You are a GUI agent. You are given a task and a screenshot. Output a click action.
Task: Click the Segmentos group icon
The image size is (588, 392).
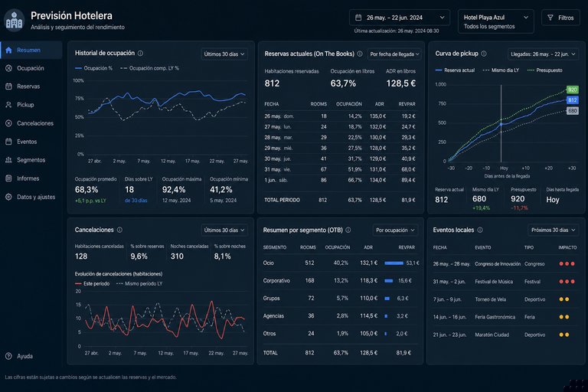coord(8,160)
